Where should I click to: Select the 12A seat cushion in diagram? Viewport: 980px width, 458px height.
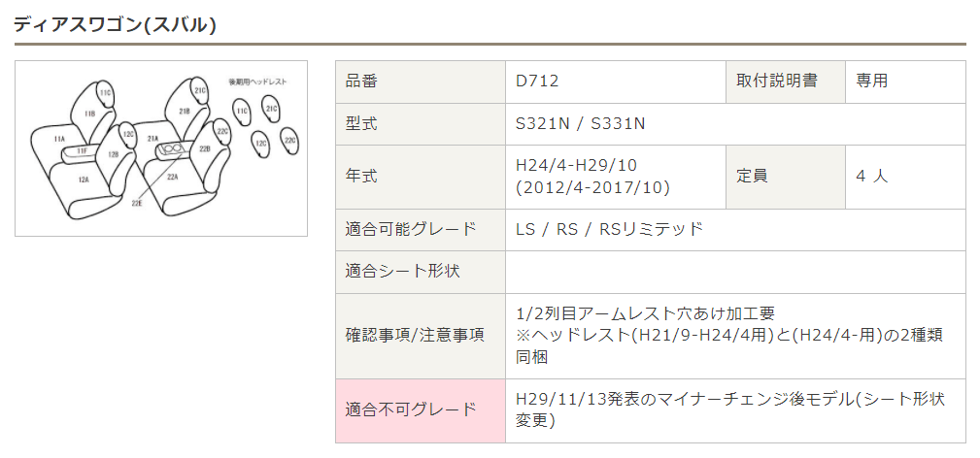tap(84, 180)
